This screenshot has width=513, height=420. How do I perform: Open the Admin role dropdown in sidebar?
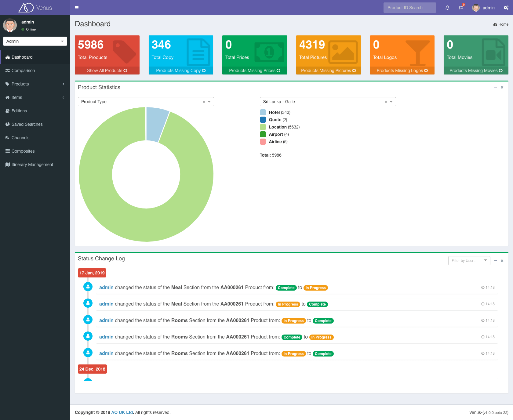35,41
